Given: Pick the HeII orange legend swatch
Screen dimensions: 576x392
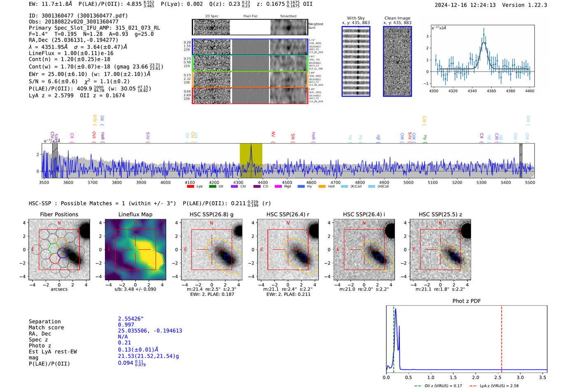Looking at the screenshot, I should pyautogui.click(x=322, y=186).
